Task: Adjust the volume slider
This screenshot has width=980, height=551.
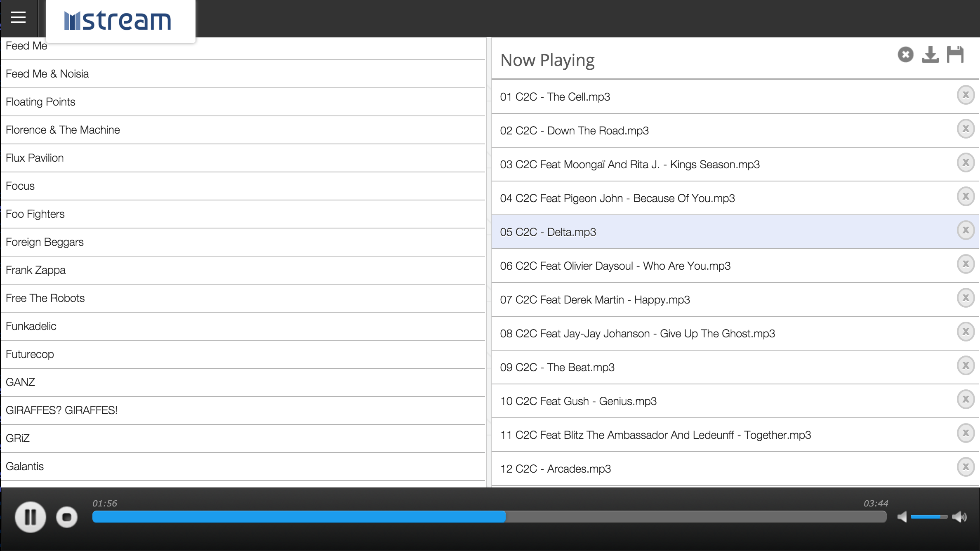Action: pyautogui.click(x=929, y=517)
